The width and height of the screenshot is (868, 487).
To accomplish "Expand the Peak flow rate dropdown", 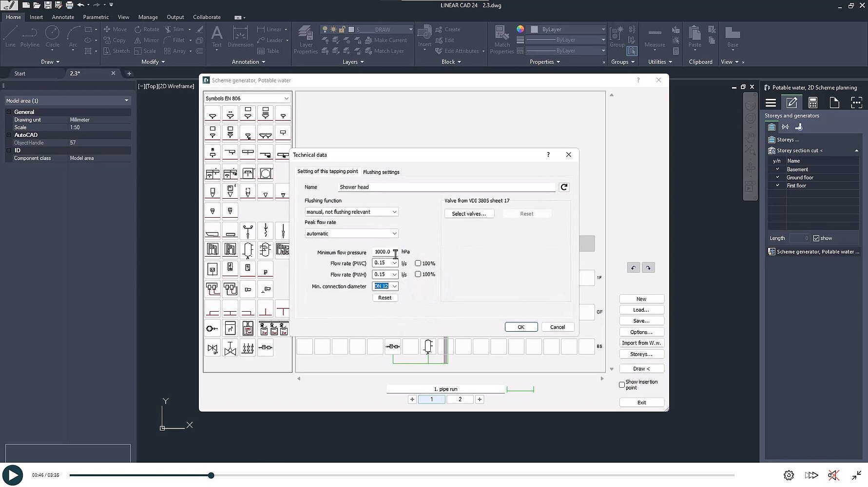I will [351, 234].
